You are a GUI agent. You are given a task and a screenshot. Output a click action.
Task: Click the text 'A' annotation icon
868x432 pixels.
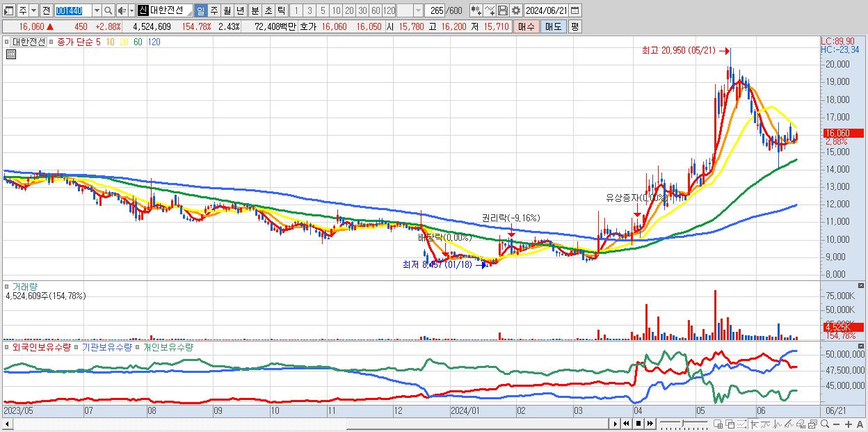point(860,424)
